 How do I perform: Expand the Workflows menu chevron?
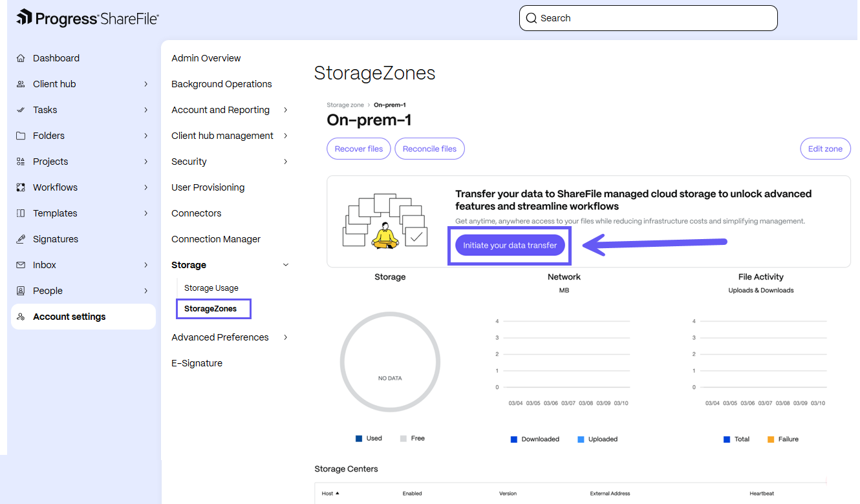point(146,187)
